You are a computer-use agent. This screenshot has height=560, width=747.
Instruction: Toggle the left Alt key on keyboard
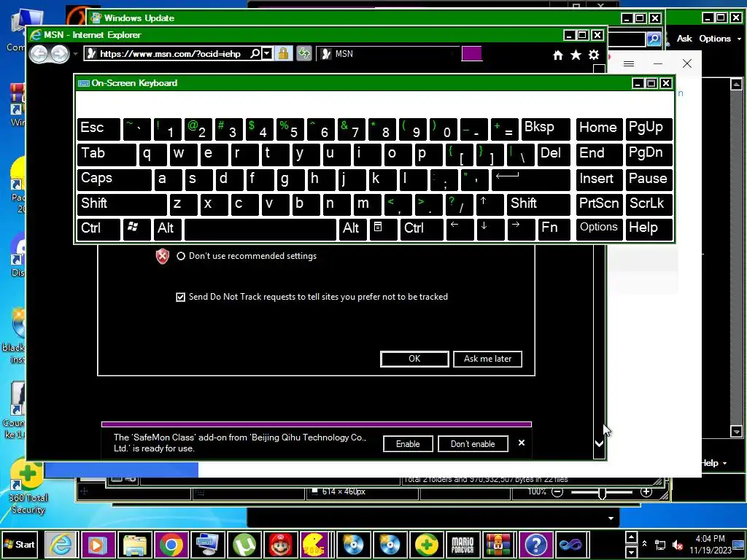168,230
